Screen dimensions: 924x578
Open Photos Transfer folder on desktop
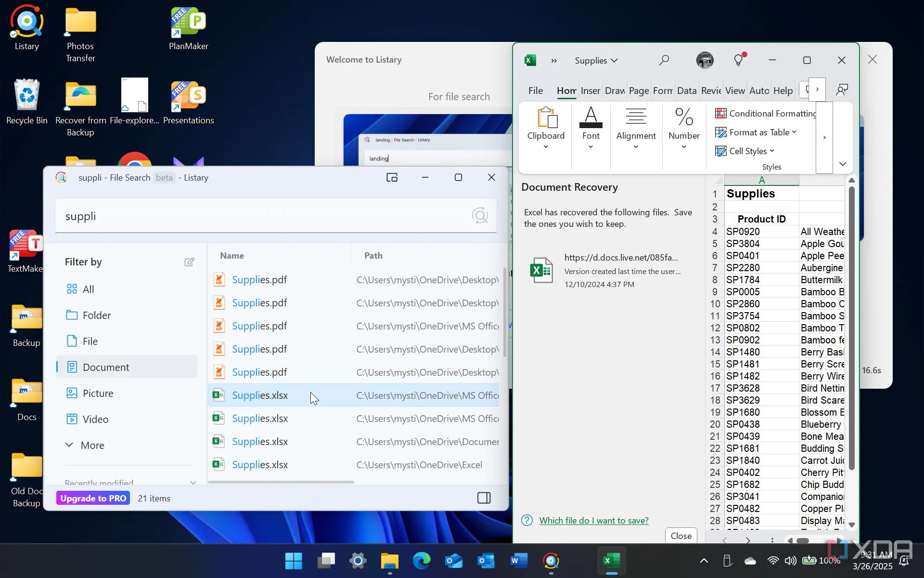[x=80, y=34]
